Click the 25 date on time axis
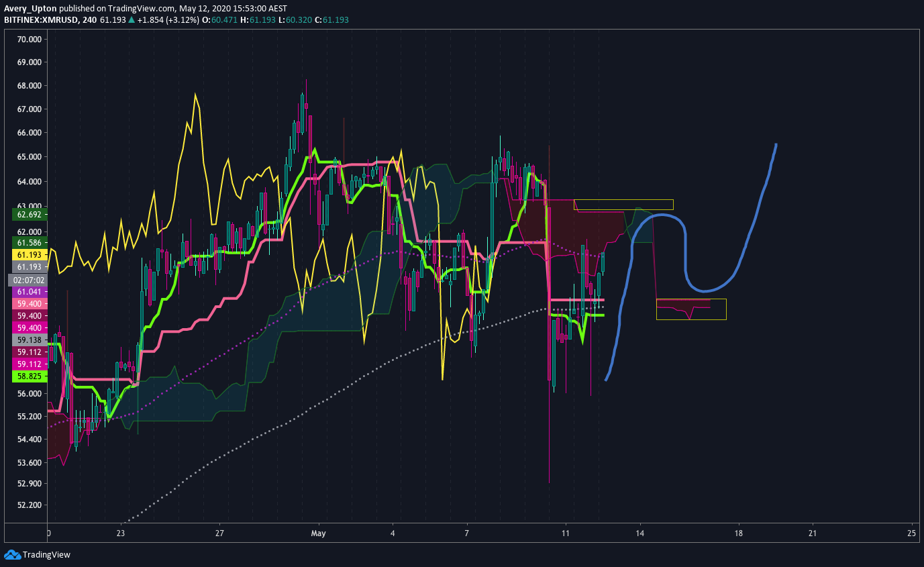The image size is (924, 567). [x=911, y=534]
